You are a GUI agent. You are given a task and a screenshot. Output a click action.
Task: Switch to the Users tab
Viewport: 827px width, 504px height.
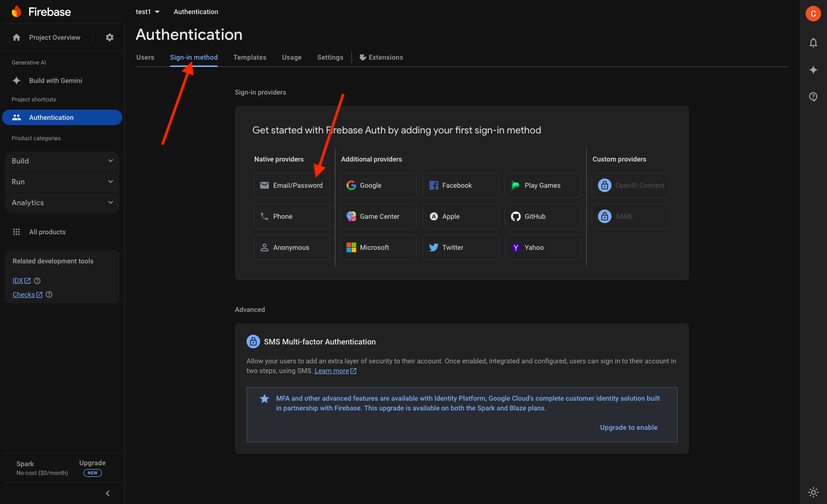coord(145,57)
